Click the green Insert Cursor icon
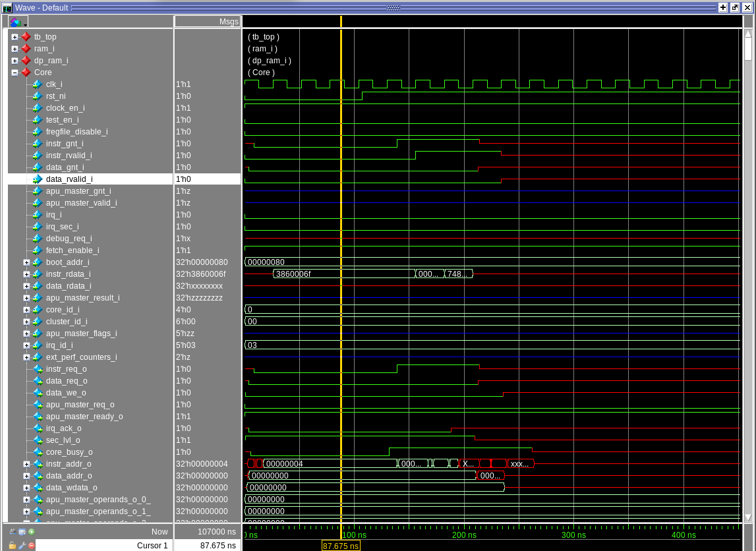This screenshot has width=756, height=551. coord(32,531)
